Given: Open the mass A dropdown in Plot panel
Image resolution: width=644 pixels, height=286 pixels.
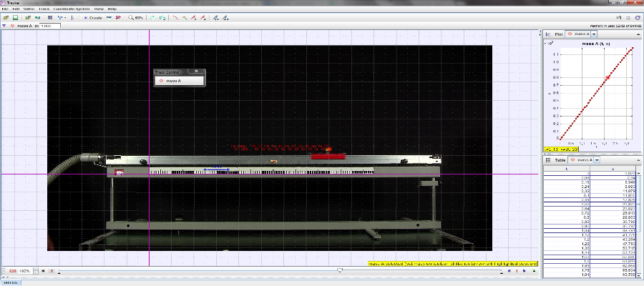Looking at the screenshot, I should coord(594,34).
